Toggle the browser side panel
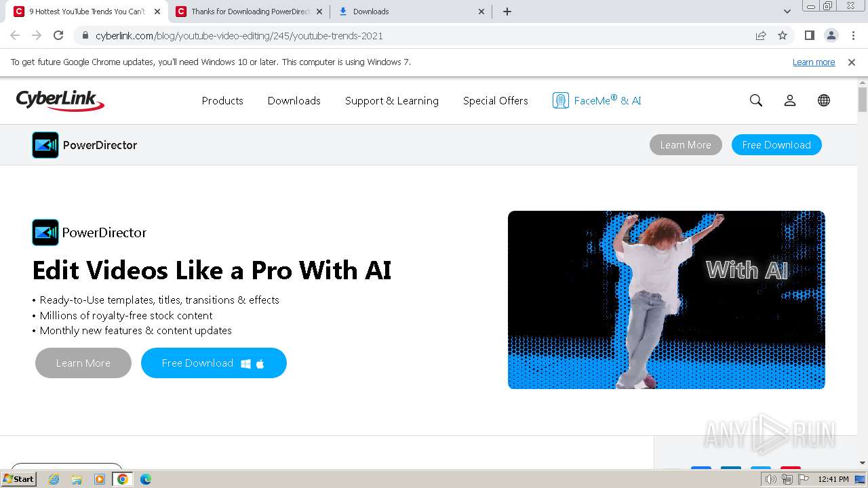This screenshot has height=488, width=868. (x=809, y=36)
